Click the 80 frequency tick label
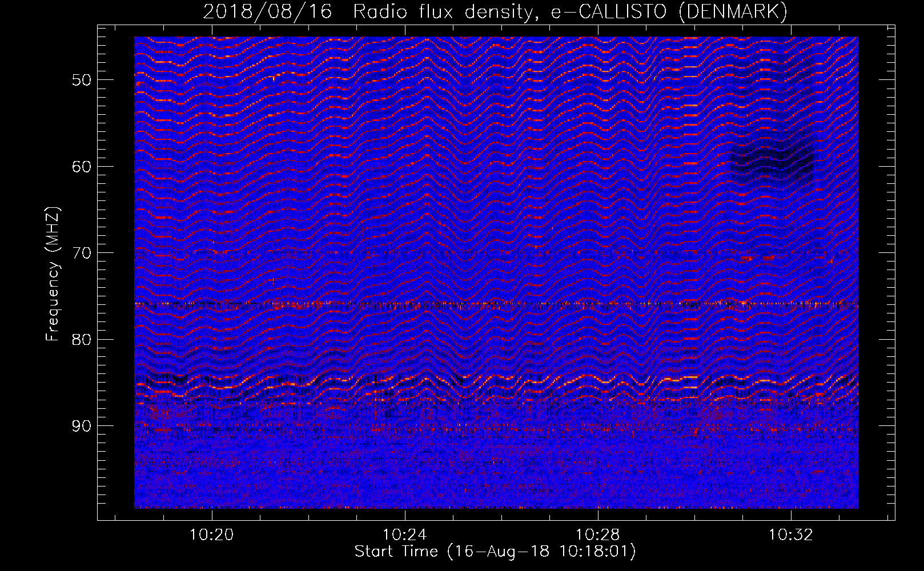 click(81, 340)
